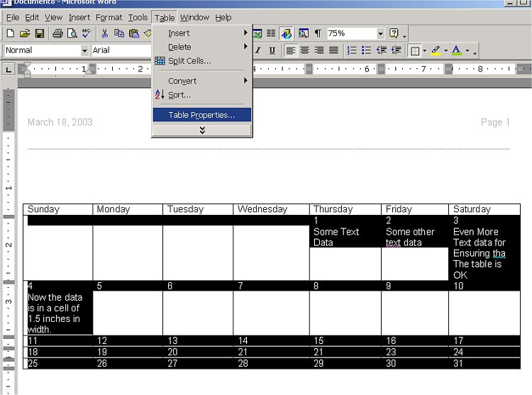This screenshot has width=532, height=395.
Task: Open the Format menu
Action: [x=109, y=17]
